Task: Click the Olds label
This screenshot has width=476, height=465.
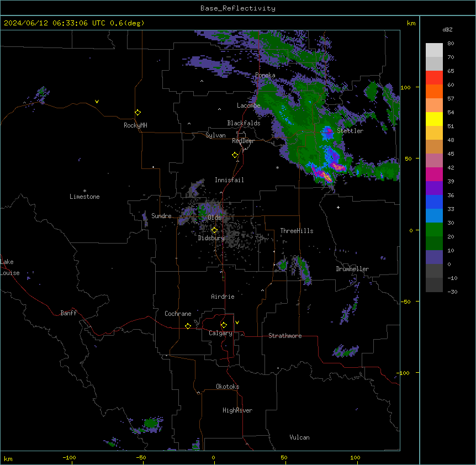Action: (x=214, y=218)
